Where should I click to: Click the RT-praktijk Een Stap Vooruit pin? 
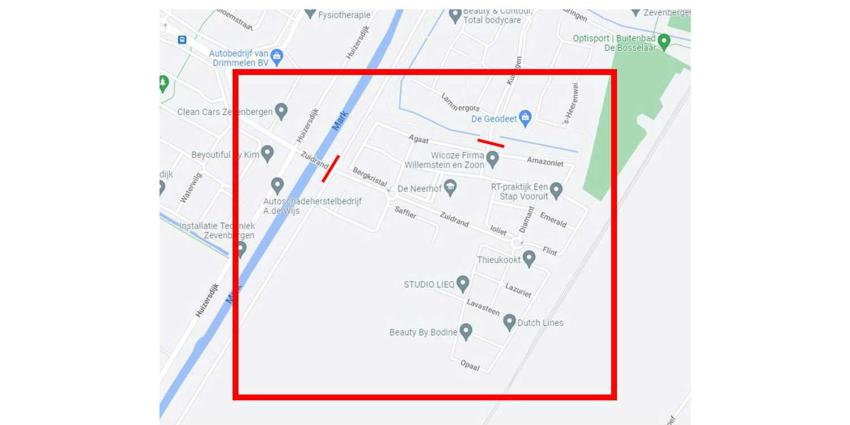tap(556, 190)
